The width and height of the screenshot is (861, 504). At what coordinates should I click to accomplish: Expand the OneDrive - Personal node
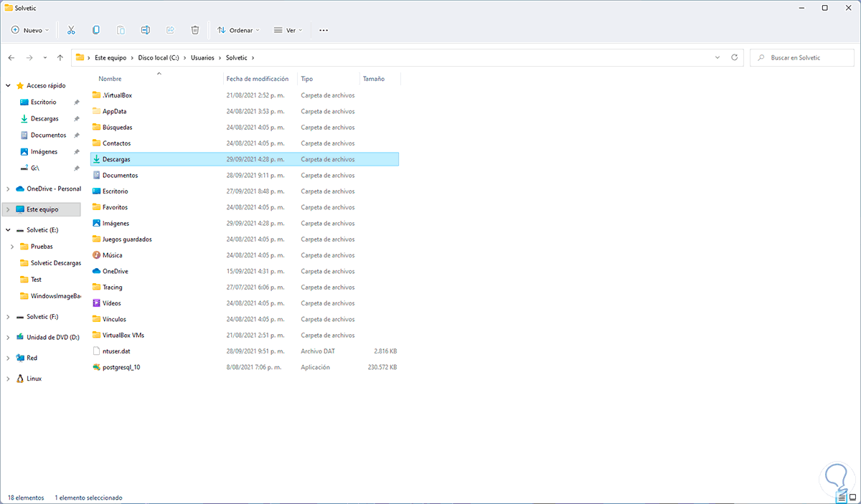[8, 189]
